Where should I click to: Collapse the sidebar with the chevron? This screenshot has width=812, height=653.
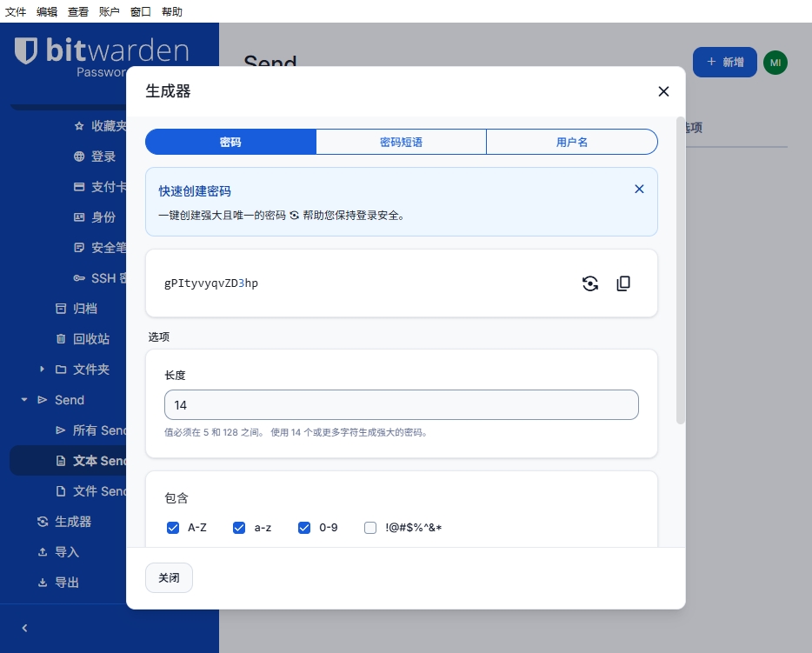24,628
